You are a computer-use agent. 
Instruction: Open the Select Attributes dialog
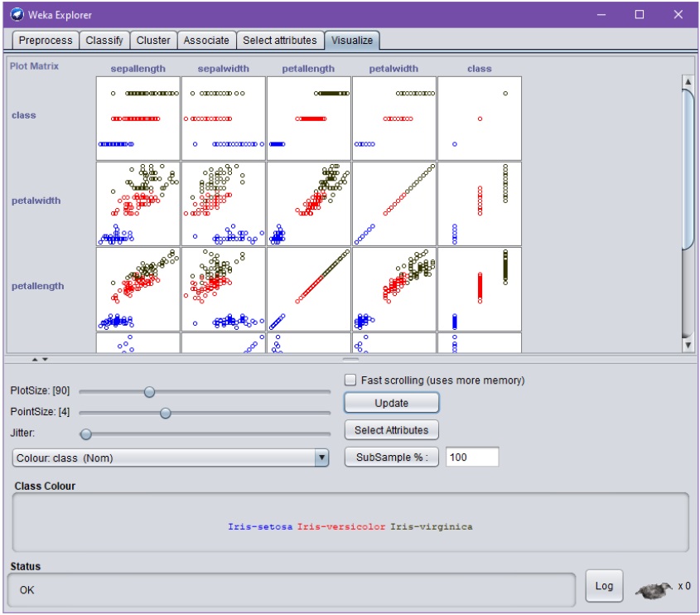click(x=391, y=429)
